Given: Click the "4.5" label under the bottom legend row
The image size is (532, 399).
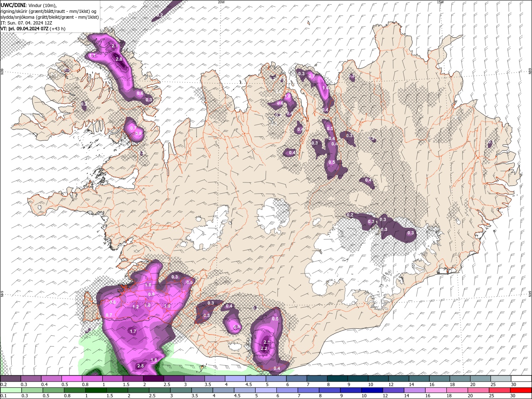Looking at the screenshot, I should pyautogui.click(x=237, y=396).
